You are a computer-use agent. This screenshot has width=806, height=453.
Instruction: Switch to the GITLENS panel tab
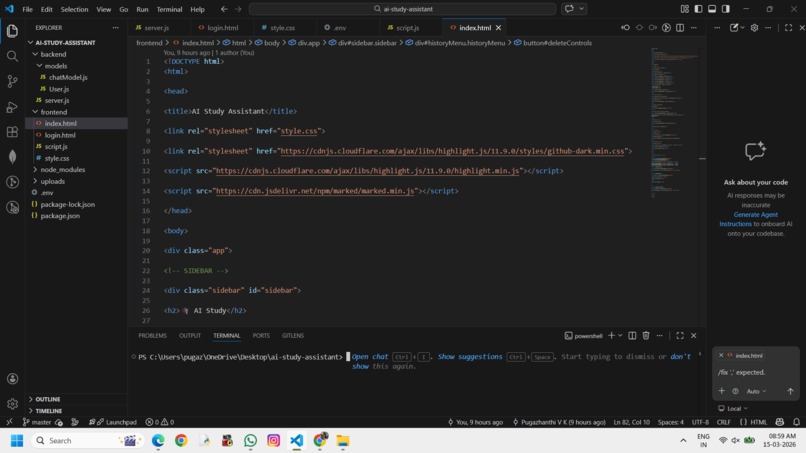pyautogui.click(x=293, y=336)
